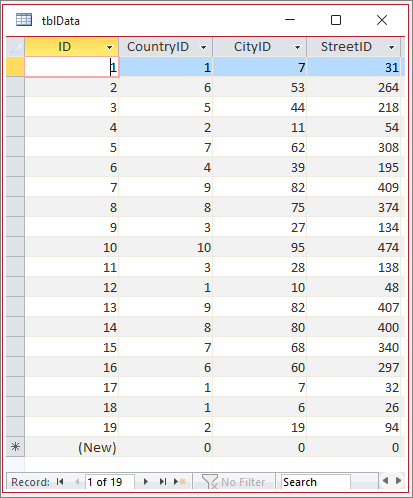Click CityID cell with value 28
The height and width of the screenshot is (498, 413).
click(259, 267)
